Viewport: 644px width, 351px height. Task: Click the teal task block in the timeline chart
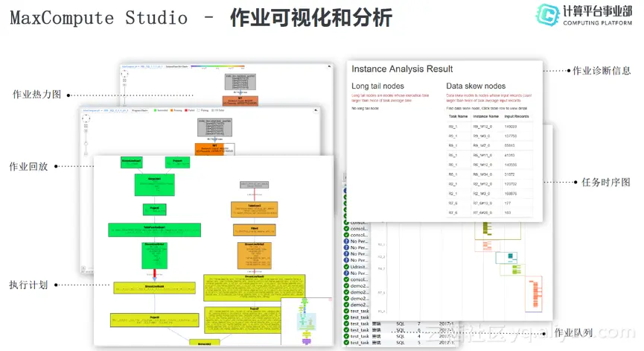click(510, 257)
